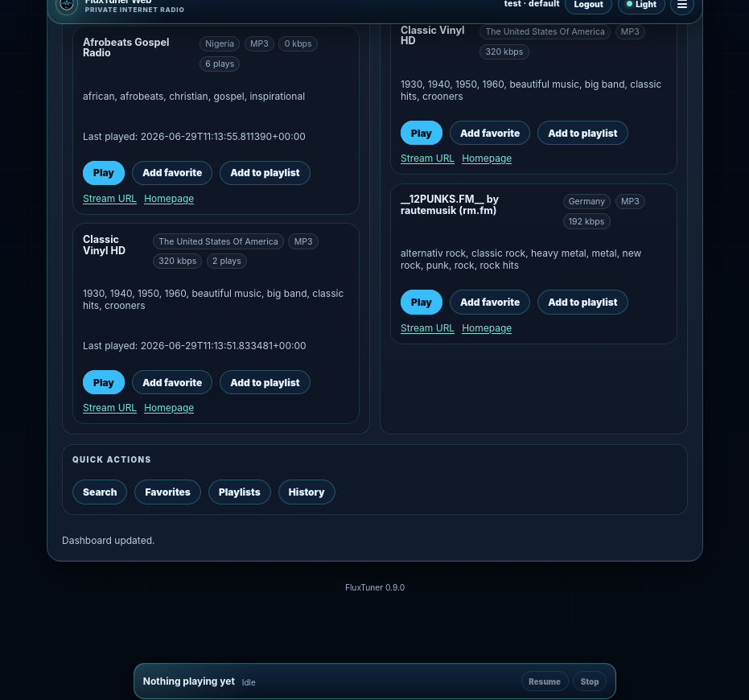Click Afrobeats Gospel Radio last played timestamp
749x700 pixels.
tap(194, 137)
